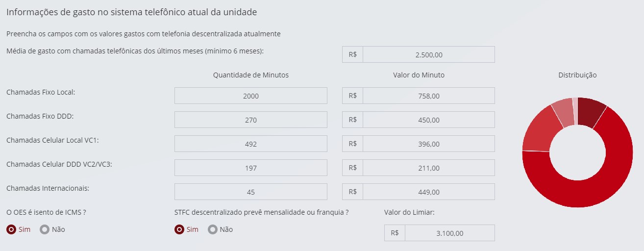The height and width of the screenshot is (251, 644).
Task: Click the Chamadas Fixo Local minutes quantity field
Action: 250,96
